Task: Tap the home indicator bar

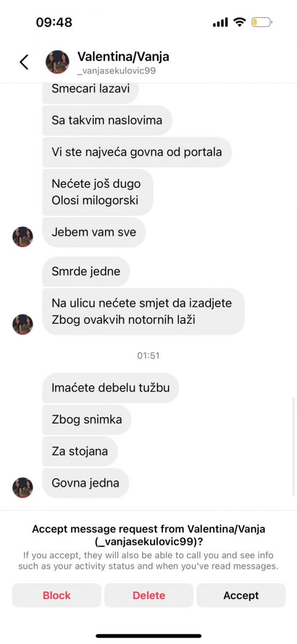Action: (148, 636)
